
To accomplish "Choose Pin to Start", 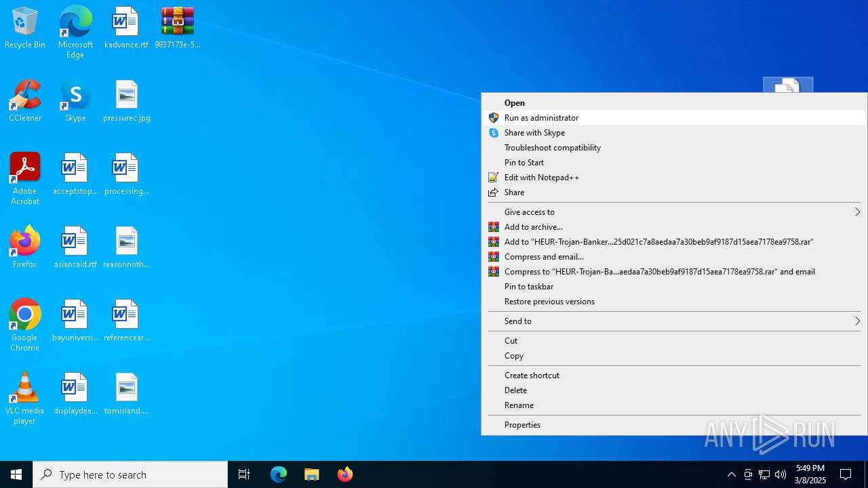I will pos(674,163).
